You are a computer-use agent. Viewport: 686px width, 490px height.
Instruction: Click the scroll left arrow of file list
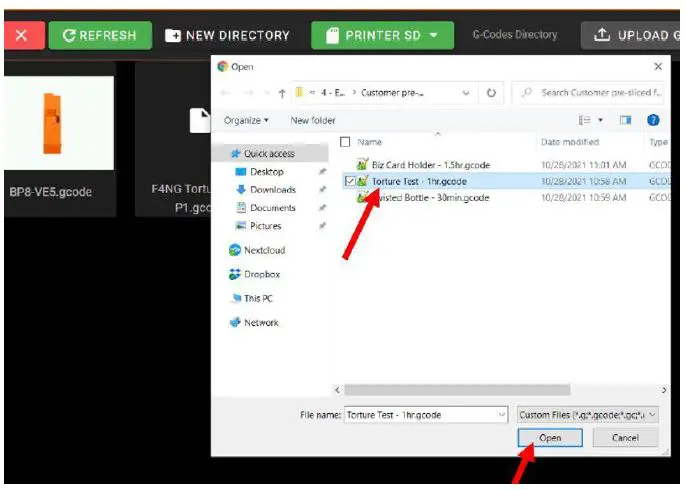tap(337, 389)
